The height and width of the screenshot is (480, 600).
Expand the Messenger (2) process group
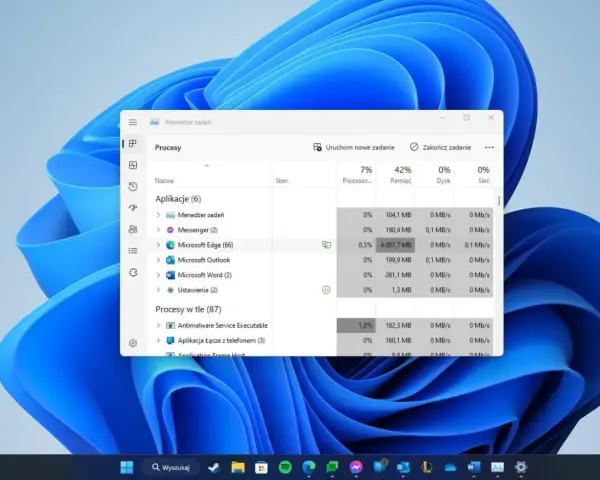click(158, 230)
